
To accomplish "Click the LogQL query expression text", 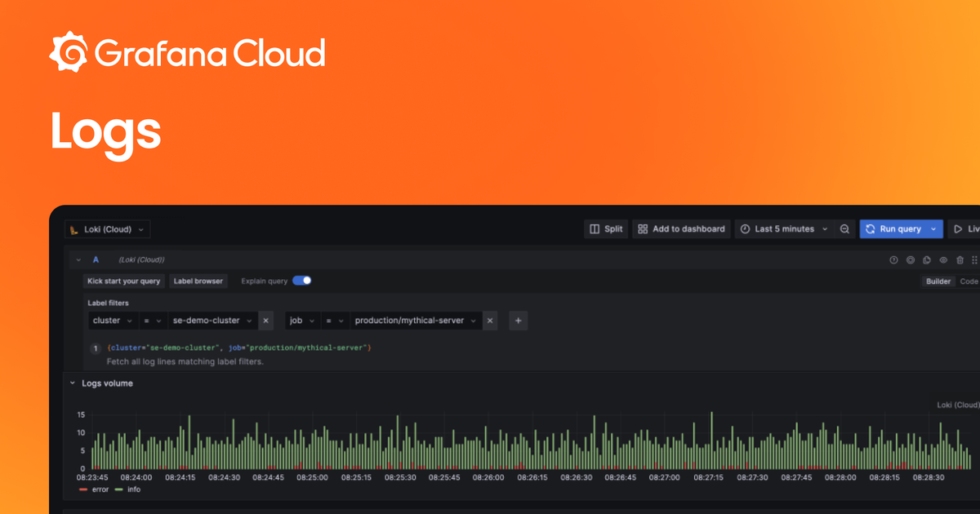I will [x=239, y=348].
